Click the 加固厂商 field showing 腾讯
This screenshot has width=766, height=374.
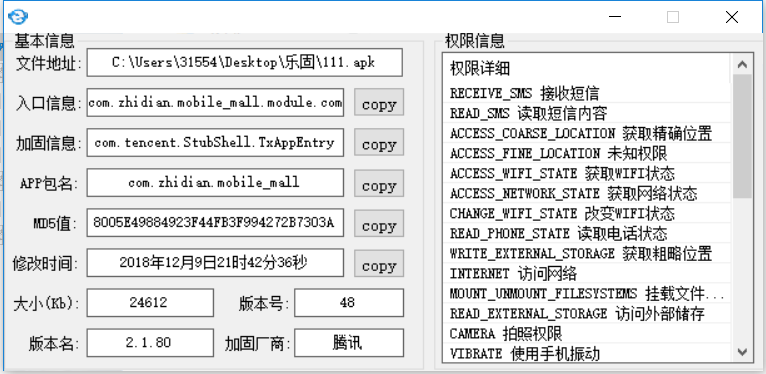[x=349, y=343]
